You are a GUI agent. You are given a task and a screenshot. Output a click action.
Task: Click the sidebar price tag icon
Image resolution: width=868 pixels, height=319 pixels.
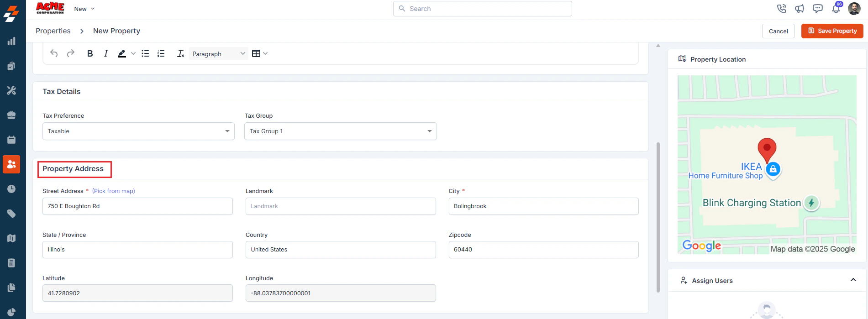[11, 214]
